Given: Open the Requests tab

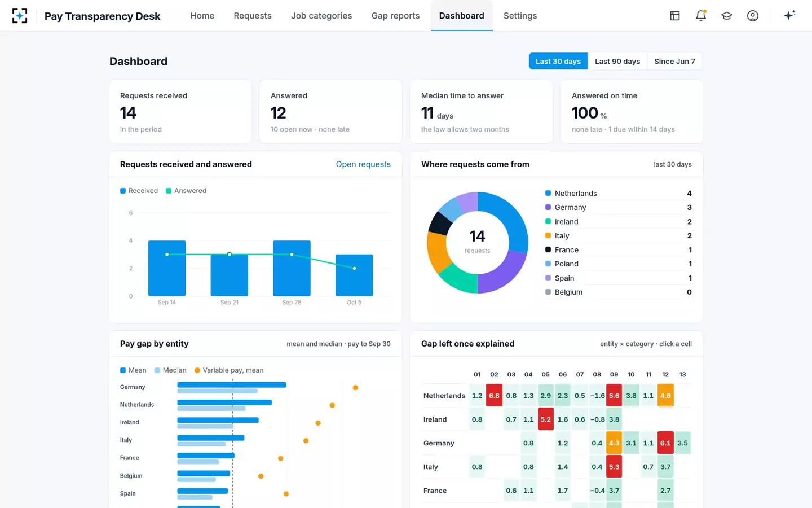Looking at the screenshot, I should (253, 16).
